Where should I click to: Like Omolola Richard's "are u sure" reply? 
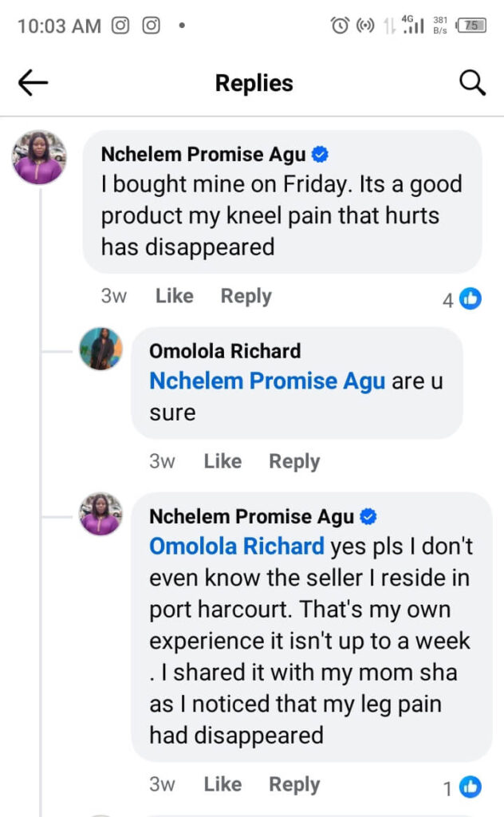click(222, 461)
